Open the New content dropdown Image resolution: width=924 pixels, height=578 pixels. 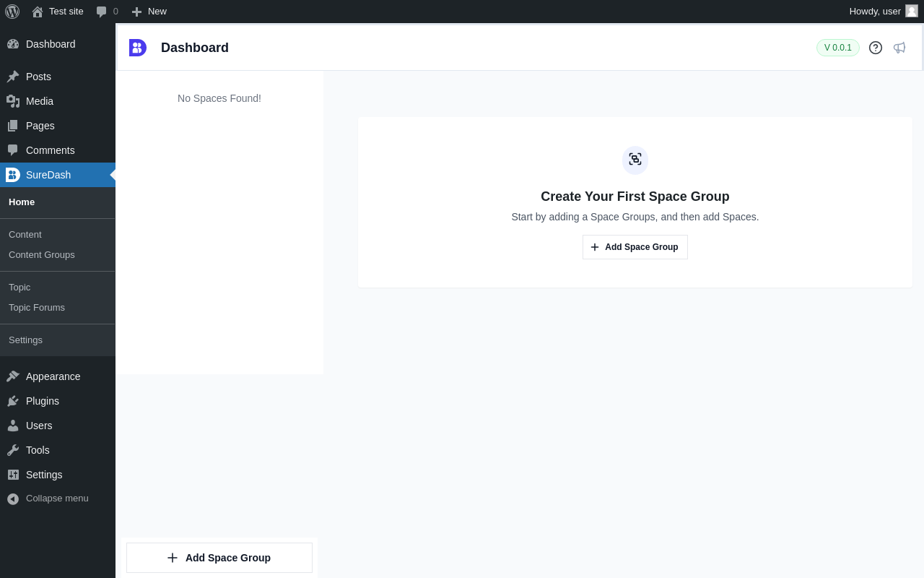[149, 12]
